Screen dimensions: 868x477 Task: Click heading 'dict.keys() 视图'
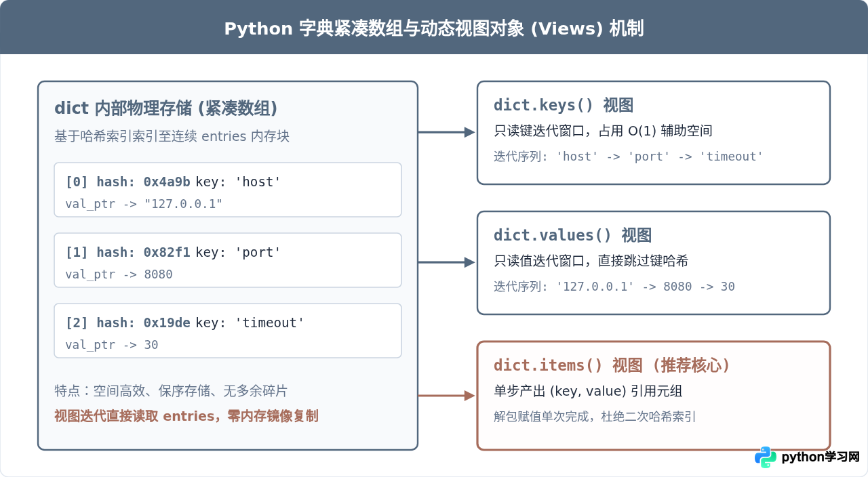(x=564, y=105)
